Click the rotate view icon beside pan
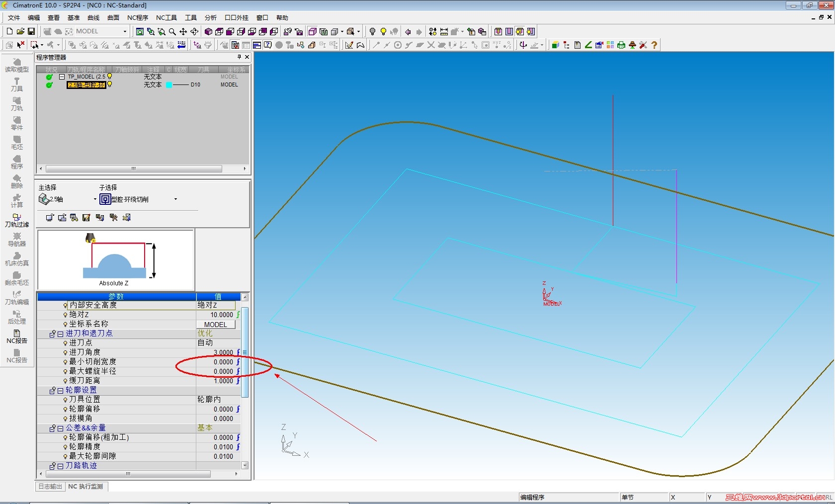 (x=194, y=31)
